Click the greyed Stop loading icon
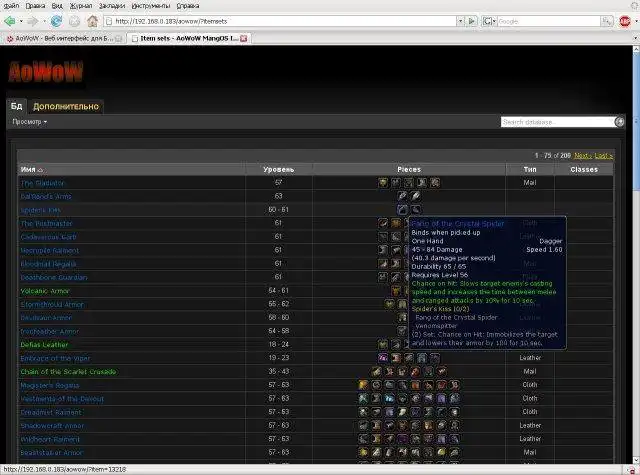 click(74, 21)
